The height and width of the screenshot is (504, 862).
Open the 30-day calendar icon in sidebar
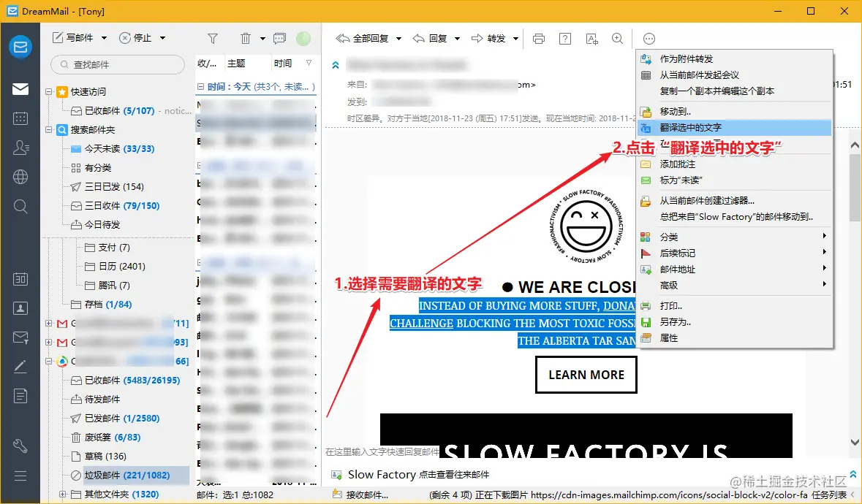pyautogui.click(x=20, y=279)
